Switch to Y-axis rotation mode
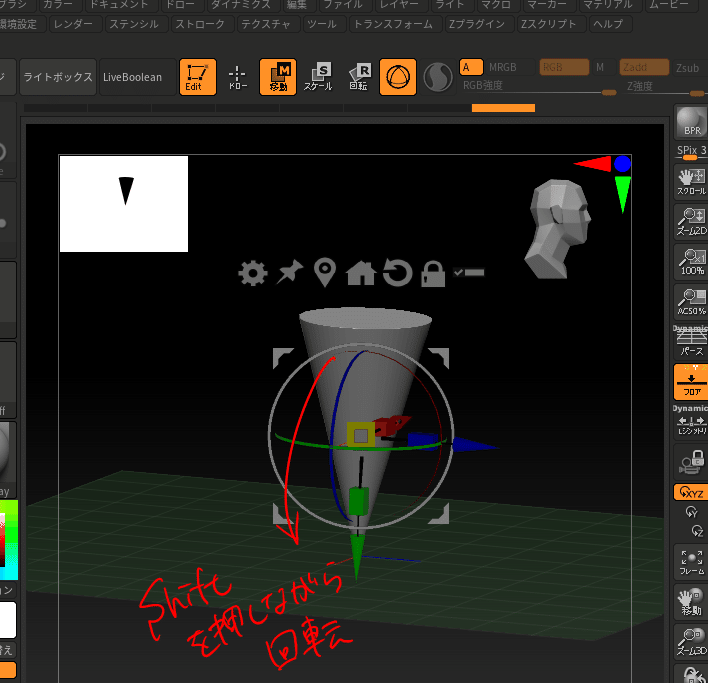The image size is (708, 683). 691,511
